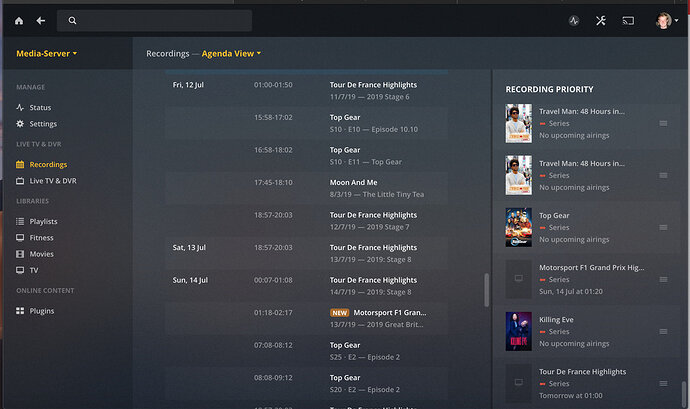
Task: Click the Status pulse icon
Action: [20, 107]
